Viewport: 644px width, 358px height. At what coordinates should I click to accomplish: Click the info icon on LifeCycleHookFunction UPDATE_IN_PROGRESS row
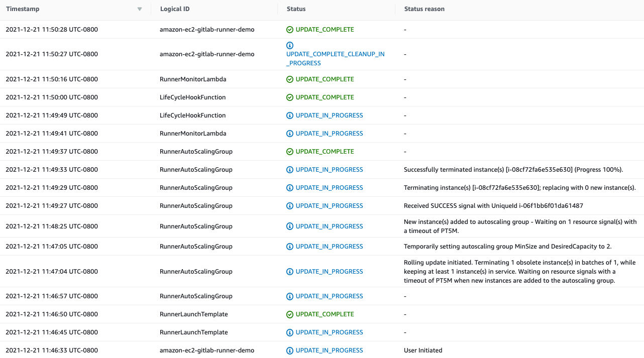pyautogui.click(x=289, y=115)
